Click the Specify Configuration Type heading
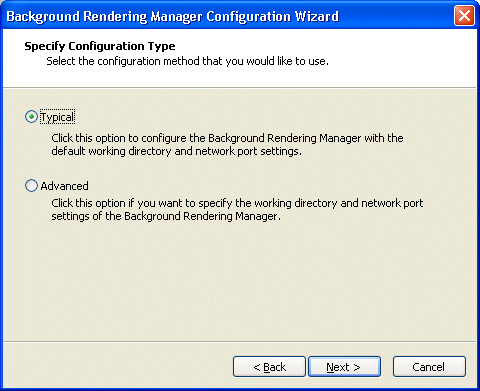 [x=100, y=46]
